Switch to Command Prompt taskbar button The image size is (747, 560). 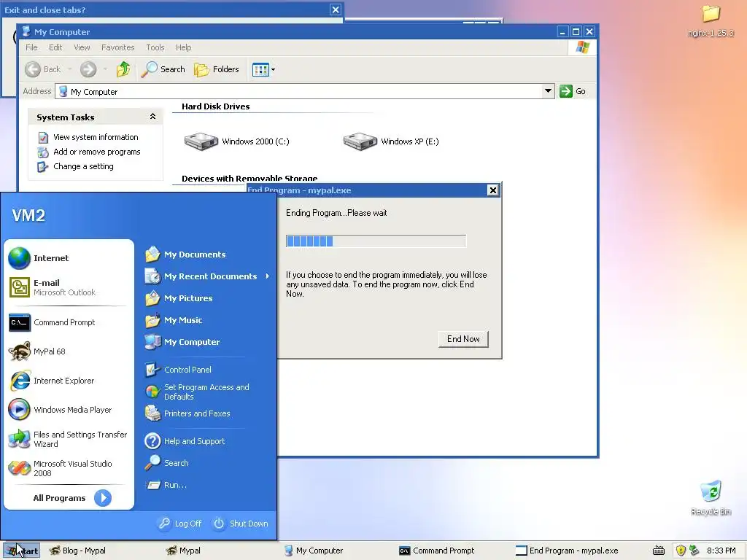[x=437, y=551]
